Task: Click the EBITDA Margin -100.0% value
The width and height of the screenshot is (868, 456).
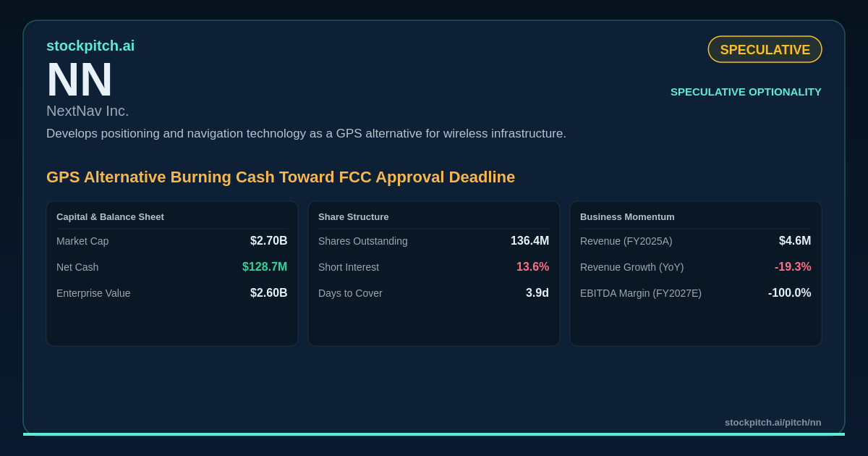Action: [790, 293]
